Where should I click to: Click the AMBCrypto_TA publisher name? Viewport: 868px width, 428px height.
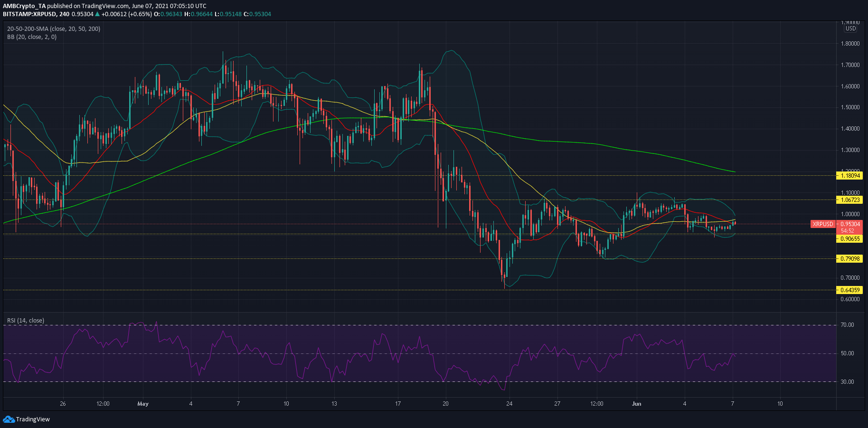24,6
